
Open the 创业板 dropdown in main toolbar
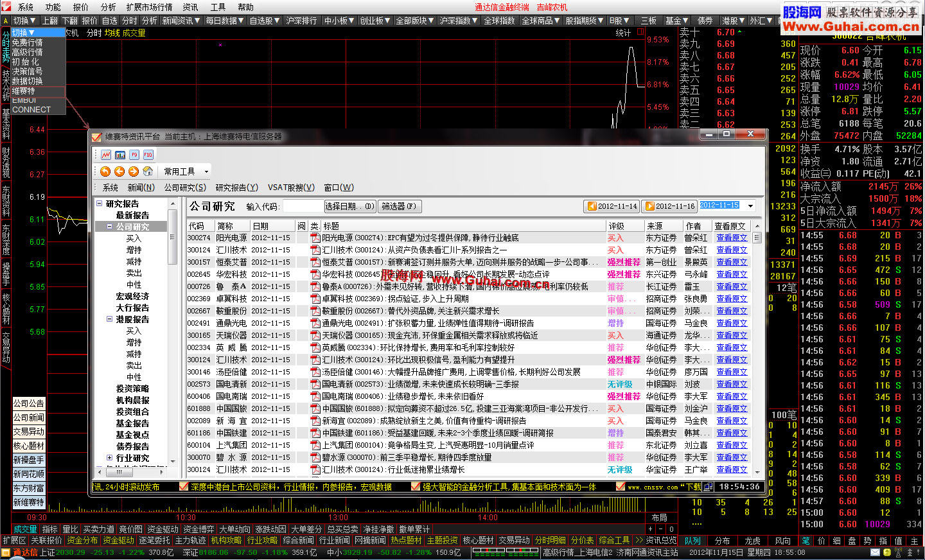[376, 21]
